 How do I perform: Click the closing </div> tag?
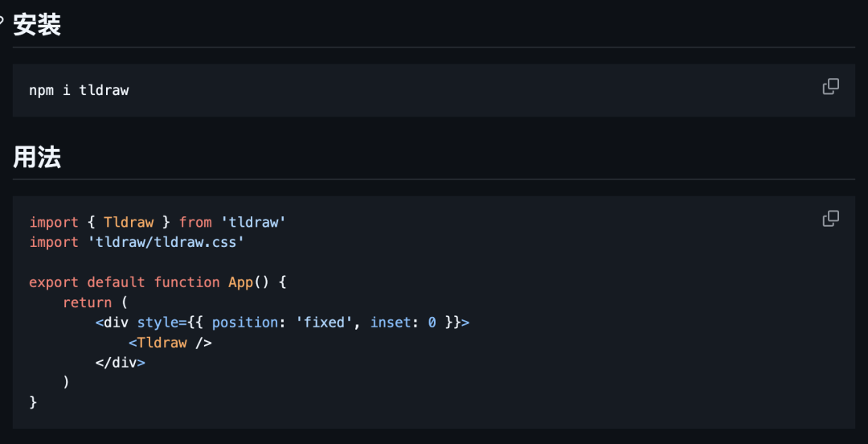(120, 363)
